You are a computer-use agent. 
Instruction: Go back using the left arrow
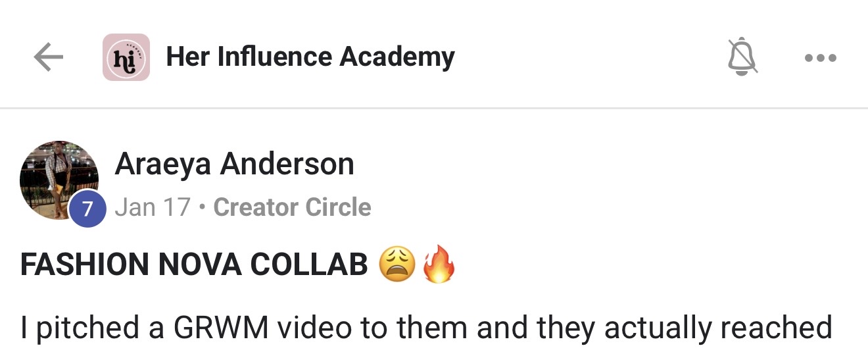point(48,58)
